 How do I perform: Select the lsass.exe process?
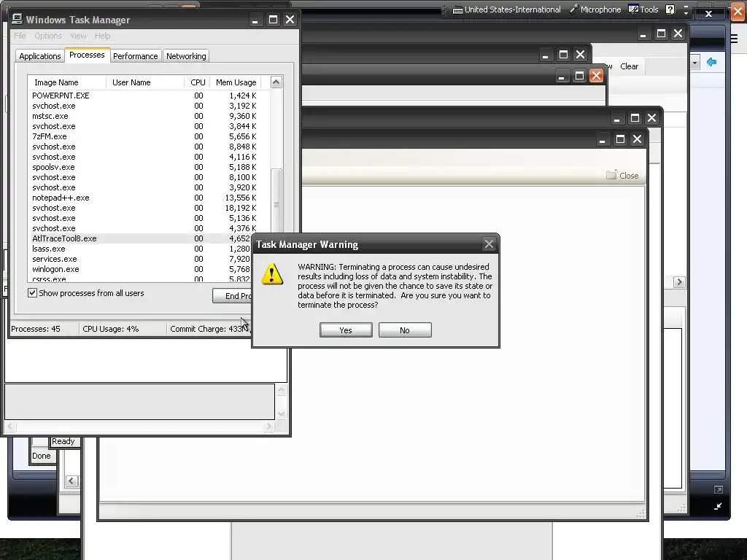click(49, 249)
